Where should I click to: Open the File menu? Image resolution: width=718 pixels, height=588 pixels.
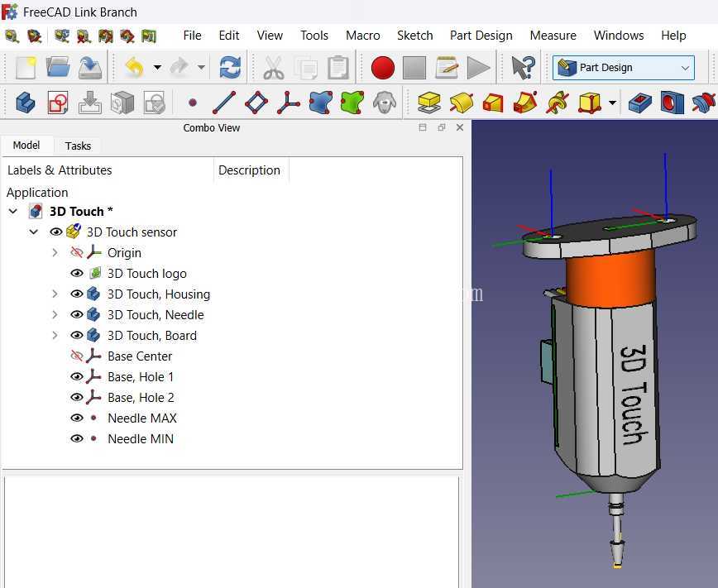(192, 36)
